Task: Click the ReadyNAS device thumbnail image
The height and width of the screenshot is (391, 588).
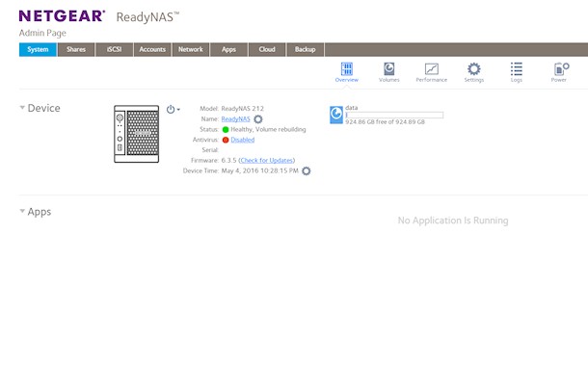Action: (136, 133)
